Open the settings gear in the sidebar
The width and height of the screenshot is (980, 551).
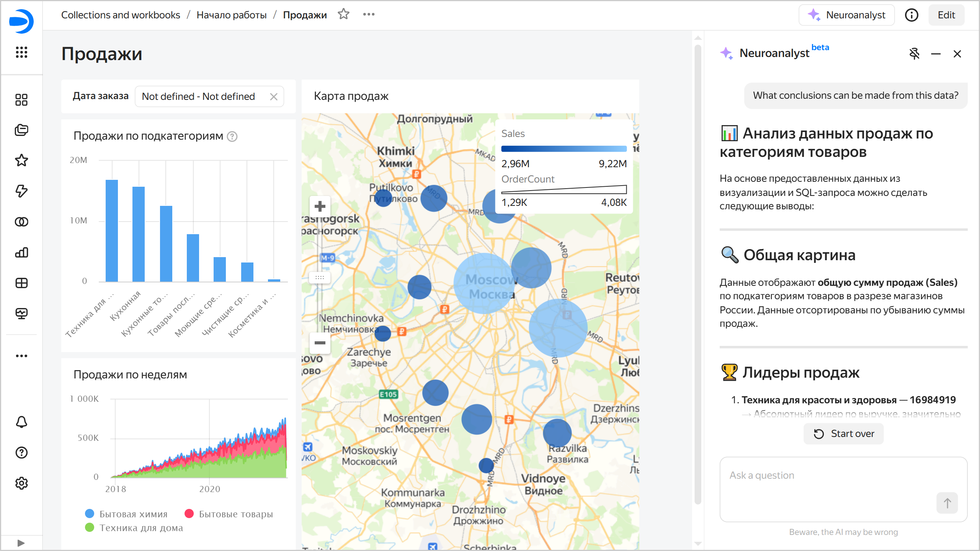click(x=21, y=483)
